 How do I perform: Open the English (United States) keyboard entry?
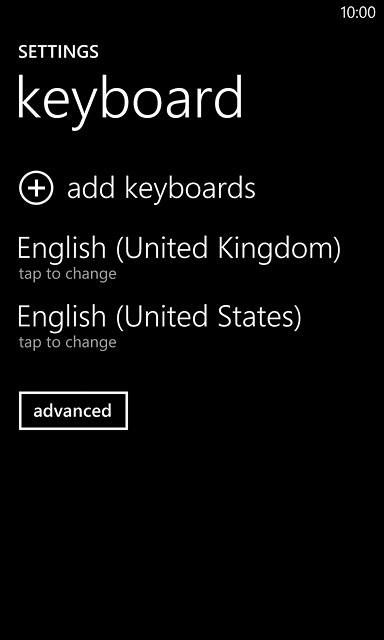(160, 325)
